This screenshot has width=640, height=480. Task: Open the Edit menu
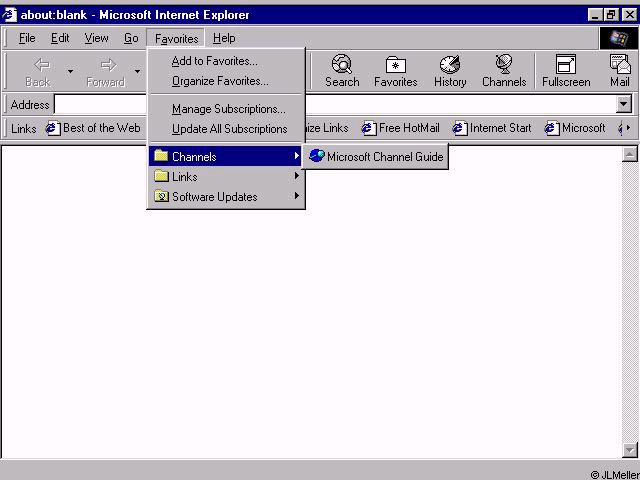coord(60,38)
